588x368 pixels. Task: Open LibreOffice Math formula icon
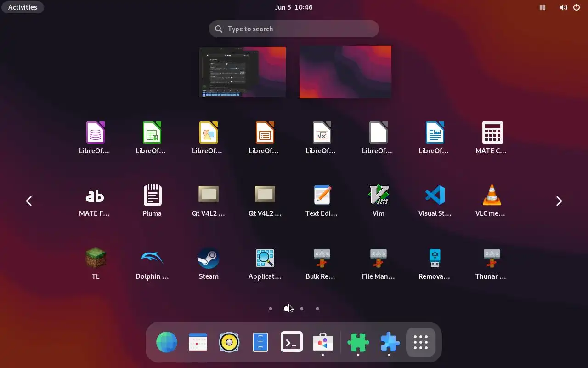coord(322,132)
